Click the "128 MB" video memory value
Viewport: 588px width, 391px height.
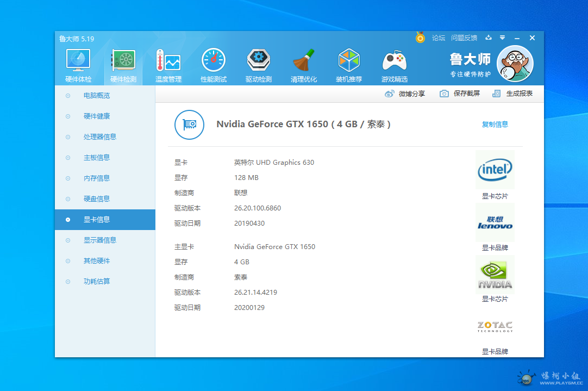[x=246, y=178]
